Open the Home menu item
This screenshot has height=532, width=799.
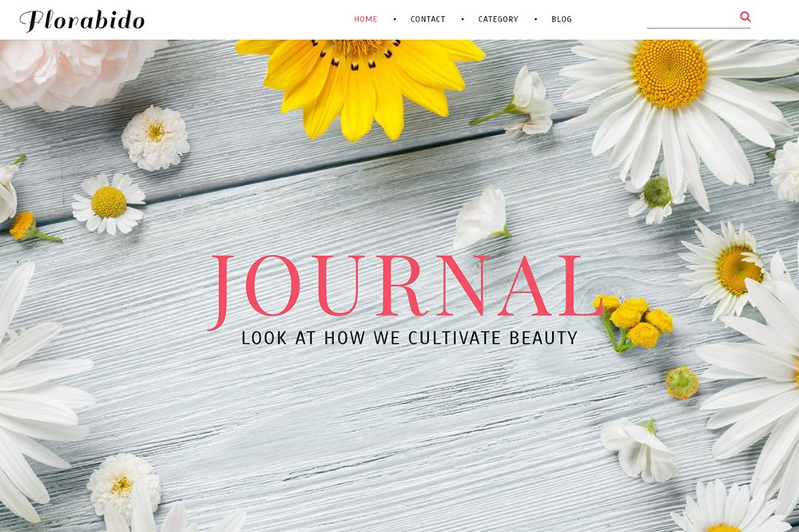pyautogui.click(x=365, y=19)
